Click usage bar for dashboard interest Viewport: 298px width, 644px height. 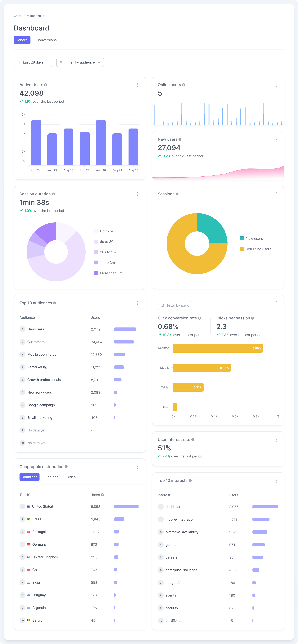point(265,507)
